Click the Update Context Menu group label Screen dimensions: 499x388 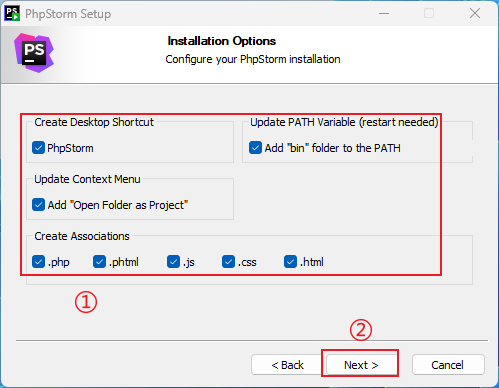tap(87, 179)
